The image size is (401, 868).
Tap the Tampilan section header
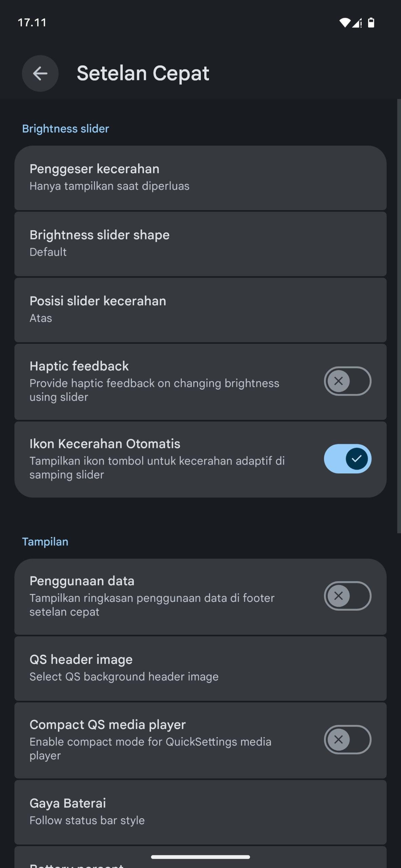point(45,542)
